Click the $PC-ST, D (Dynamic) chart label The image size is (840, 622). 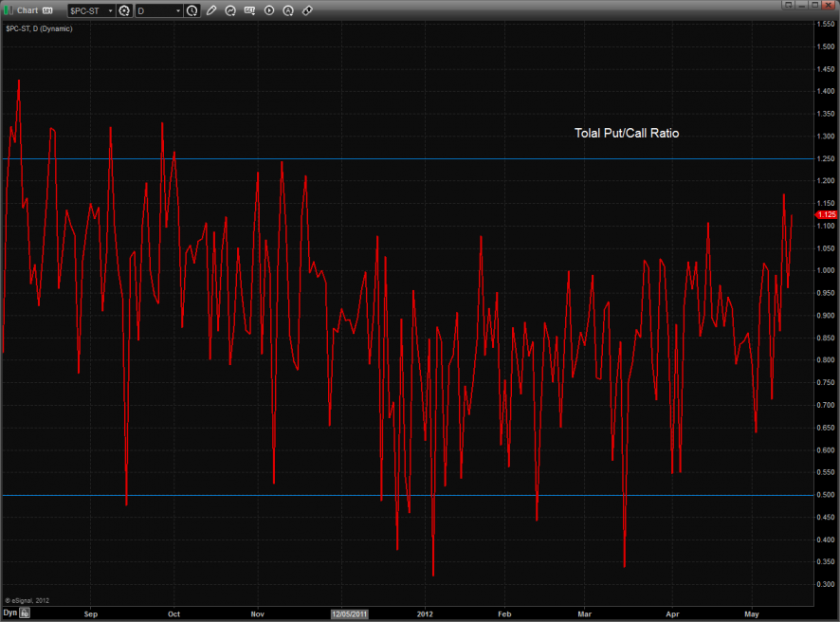pos(39,28)
